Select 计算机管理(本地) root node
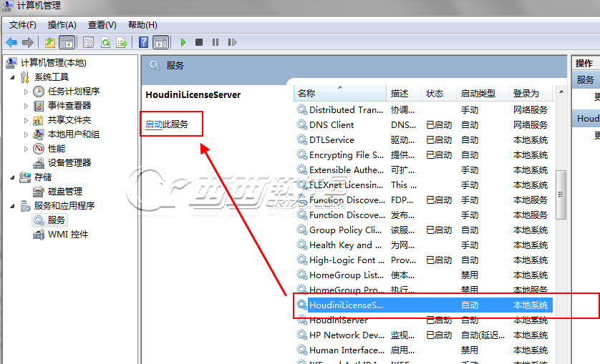 pos(53,63)
